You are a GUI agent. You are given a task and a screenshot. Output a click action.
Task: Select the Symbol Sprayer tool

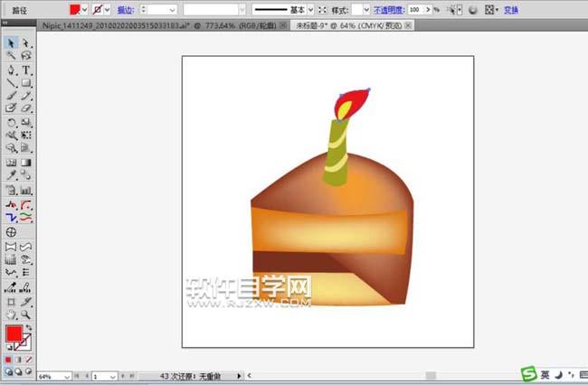pos(11,191)
